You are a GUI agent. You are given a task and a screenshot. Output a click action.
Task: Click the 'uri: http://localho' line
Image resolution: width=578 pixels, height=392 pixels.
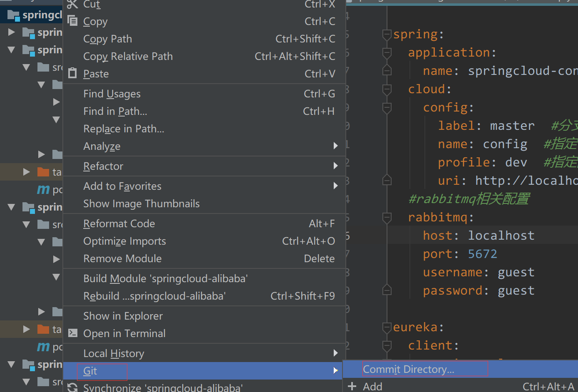click(x=508, y=181)
